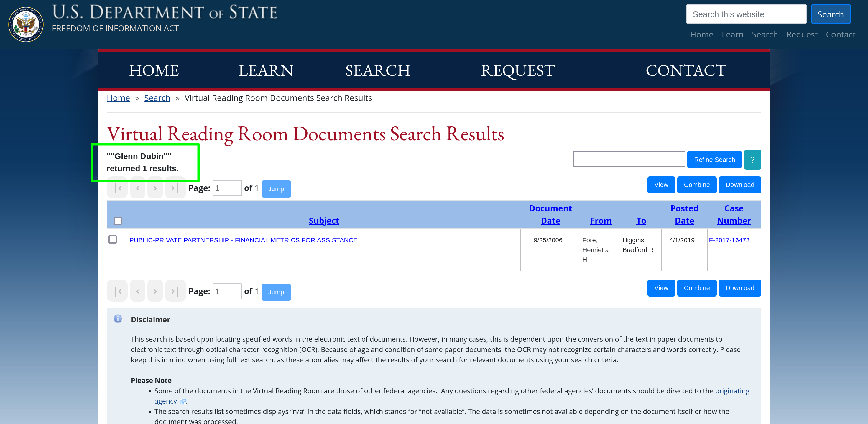Image resolution: width=868 pixels, height=424 pixels.
Task: Focus the Search this website field
Action: 746,14
